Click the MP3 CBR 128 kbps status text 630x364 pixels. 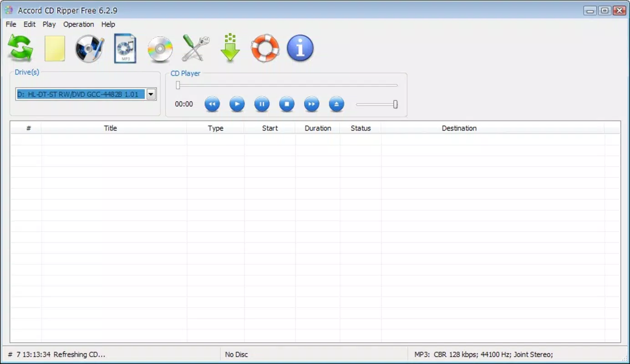pyautogui.click(x=483, y=354)
